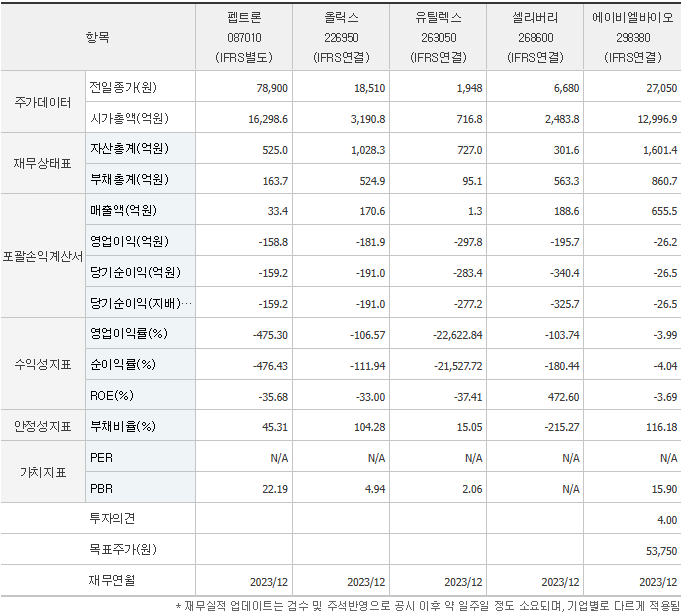Select the 부채비율(%) row label
The width and height of the screenshot is (686, 614).
click(x=122, y=426)
